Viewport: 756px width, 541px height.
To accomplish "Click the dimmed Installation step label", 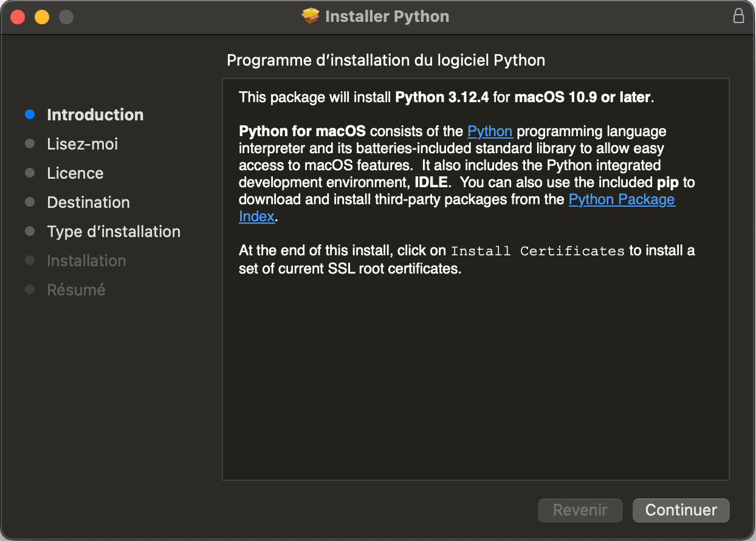I will pyautogui.click(x=86, y=261).
